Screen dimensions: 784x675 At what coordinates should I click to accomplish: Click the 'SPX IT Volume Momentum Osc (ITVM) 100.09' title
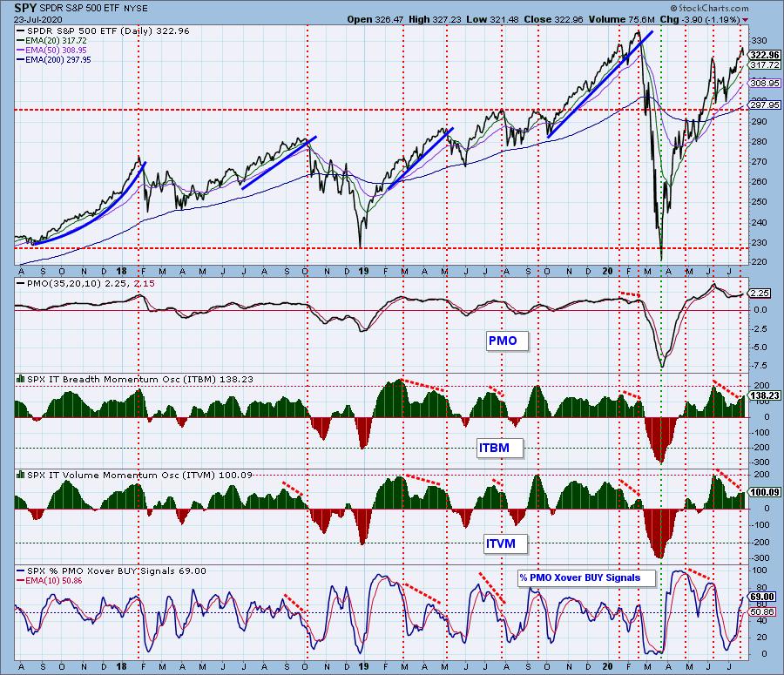tap(139, 475)
